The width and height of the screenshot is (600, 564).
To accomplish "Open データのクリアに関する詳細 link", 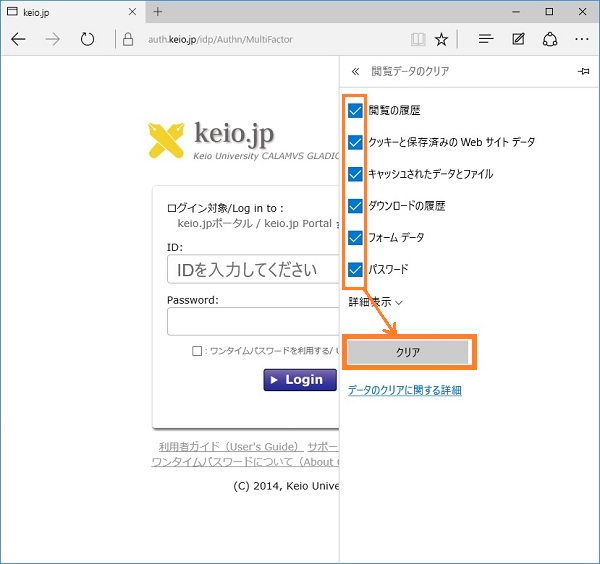I will 404,390.
